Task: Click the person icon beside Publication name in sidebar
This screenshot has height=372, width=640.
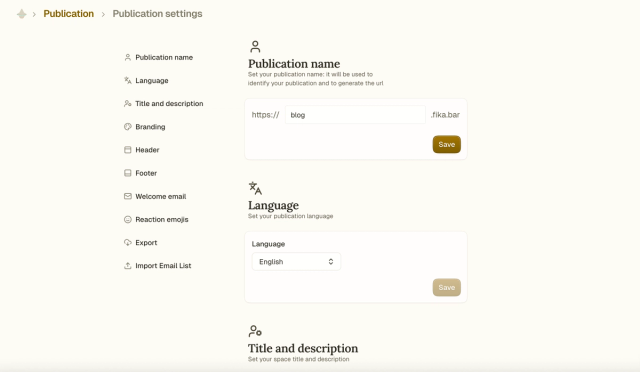Action: click(x=128, y=58)
